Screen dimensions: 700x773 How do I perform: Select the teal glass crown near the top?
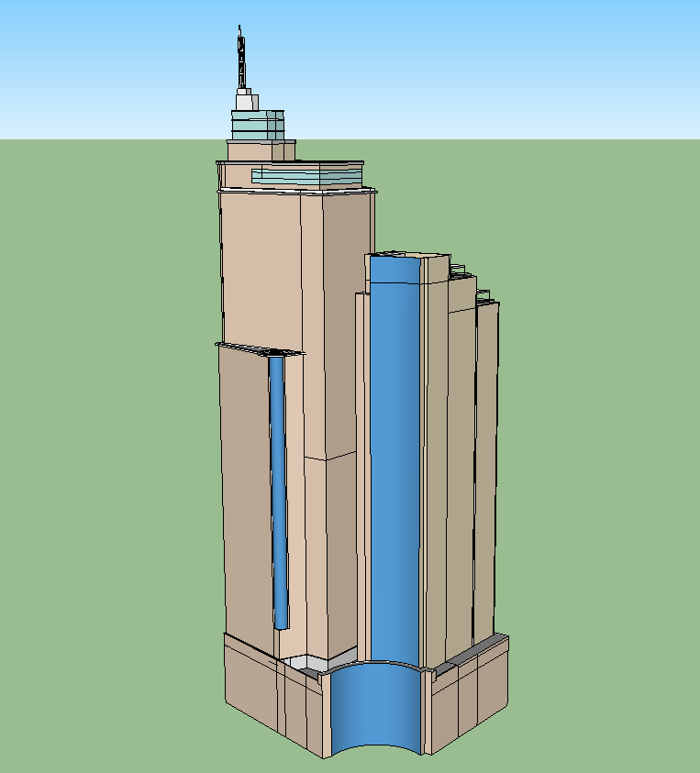(258, 126)
